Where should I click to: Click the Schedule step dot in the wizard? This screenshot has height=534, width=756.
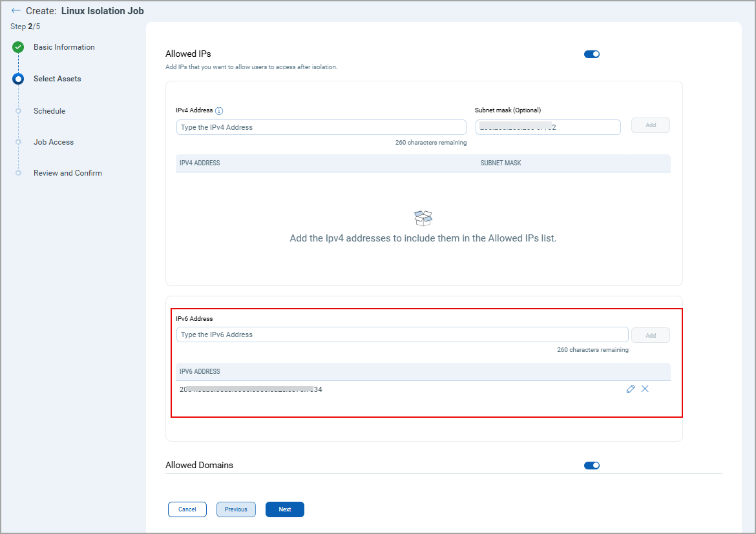pos(18,111)
